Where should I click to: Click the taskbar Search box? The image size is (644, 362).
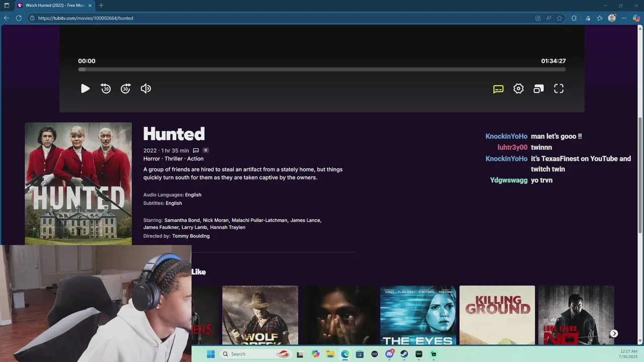tap(256, 354)
